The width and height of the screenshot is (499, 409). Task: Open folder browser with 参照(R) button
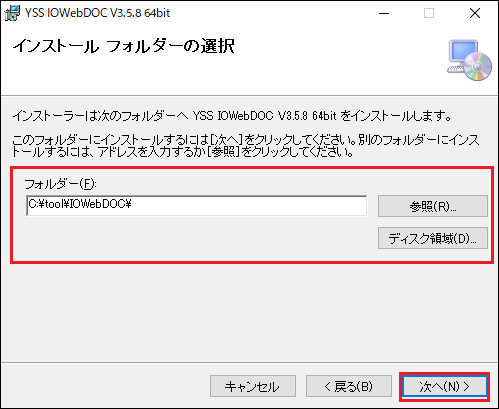(433, 206)
